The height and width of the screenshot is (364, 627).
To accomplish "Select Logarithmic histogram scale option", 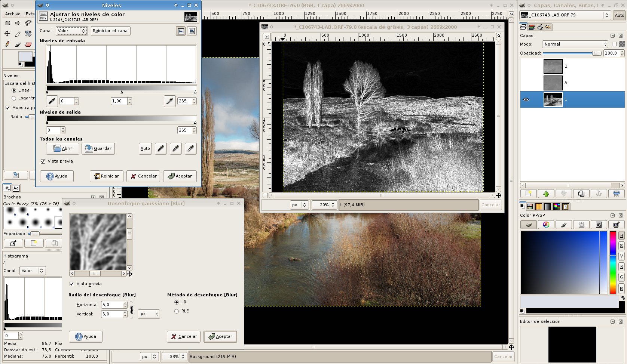I will pos(14,98).
